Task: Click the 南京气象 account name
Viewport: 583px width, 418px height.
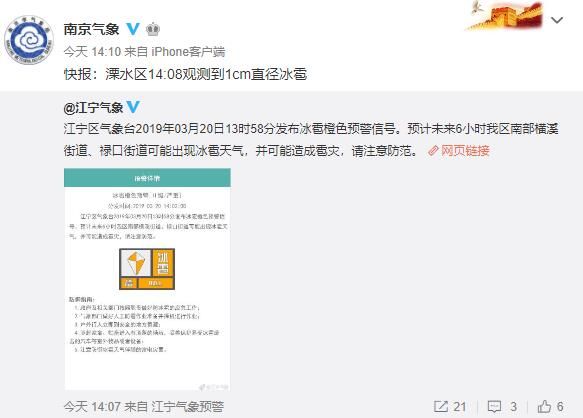Action: click(x=91, y=29)
